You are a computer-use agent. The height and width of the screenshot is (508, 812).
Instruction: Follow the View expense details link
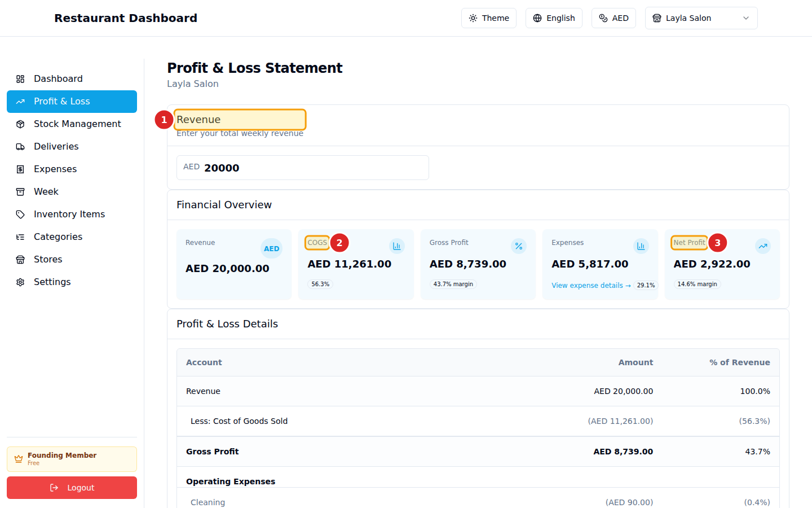coord(590,286)
